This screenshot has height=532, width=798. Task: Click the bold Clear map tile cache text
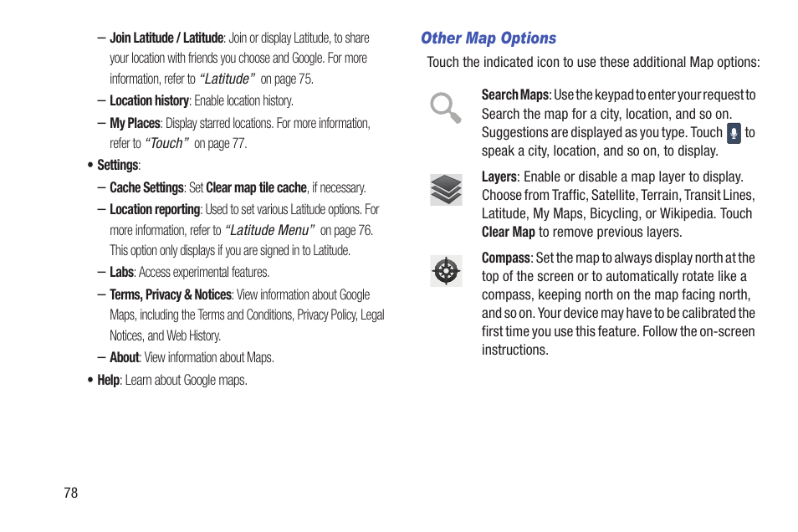256,188
